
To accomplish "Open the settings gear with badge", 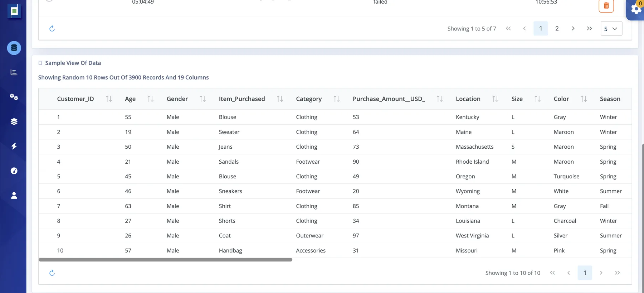I will 636,9.
